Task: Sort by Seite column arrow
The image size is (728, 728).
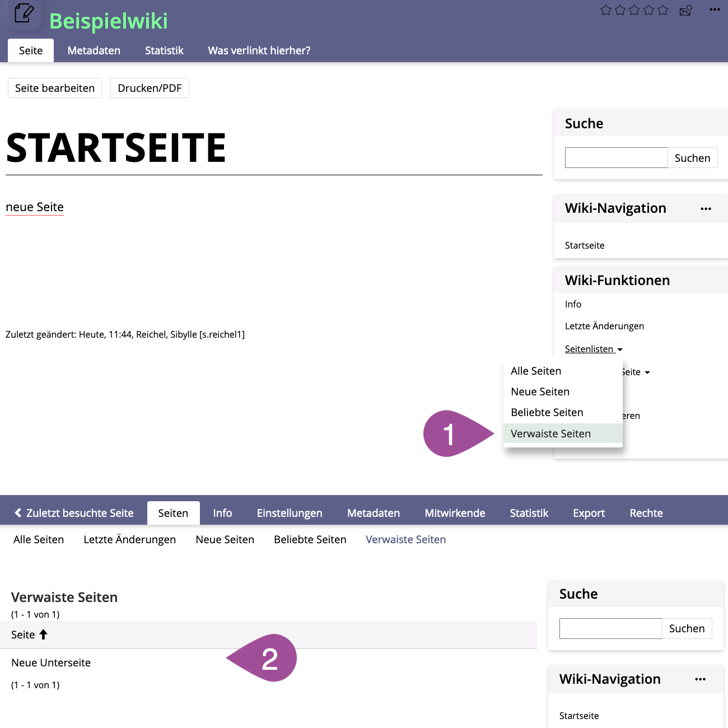Action: click(x=44, y=634)
